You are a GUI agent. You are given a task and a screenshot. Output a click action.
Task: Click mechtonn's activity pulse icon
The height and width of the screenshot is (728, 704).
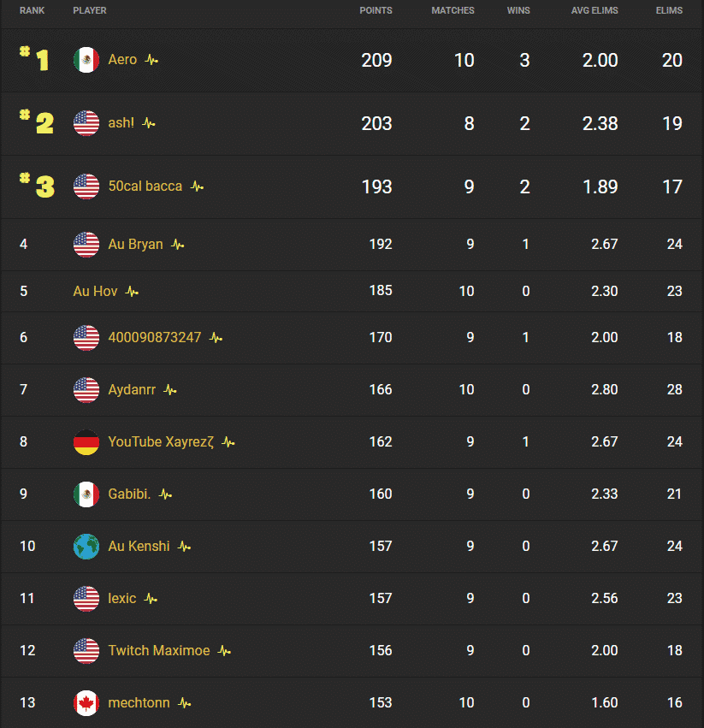tap(182, 702)
